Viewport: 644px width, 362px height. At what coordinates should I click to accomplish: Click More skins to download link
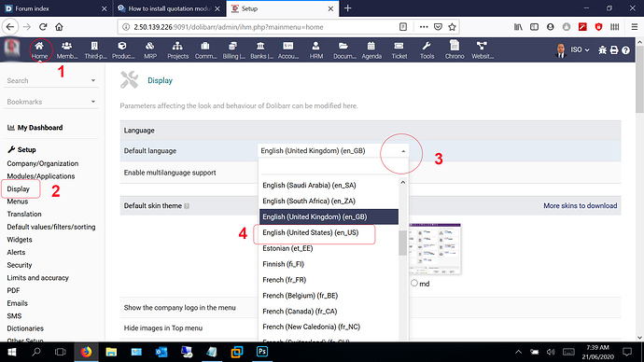click(x=580, y=205)
